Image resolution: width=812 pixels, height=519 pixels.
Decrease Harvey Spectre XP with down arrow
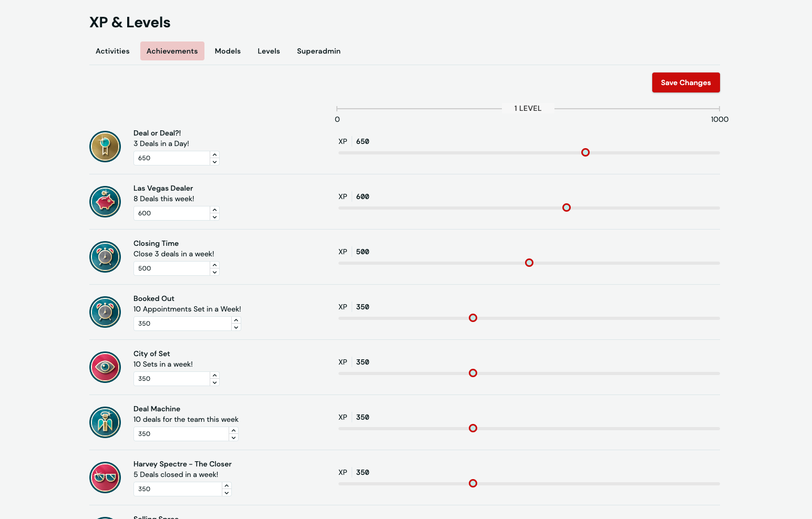[x=227, y=493]
